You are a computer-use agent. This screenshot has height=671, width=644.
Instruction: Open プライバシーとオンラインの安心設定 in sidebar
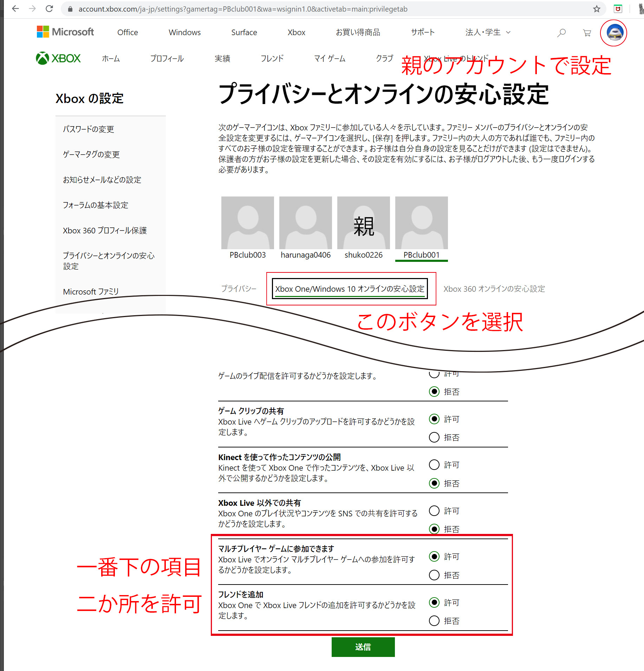coord(109,261)
